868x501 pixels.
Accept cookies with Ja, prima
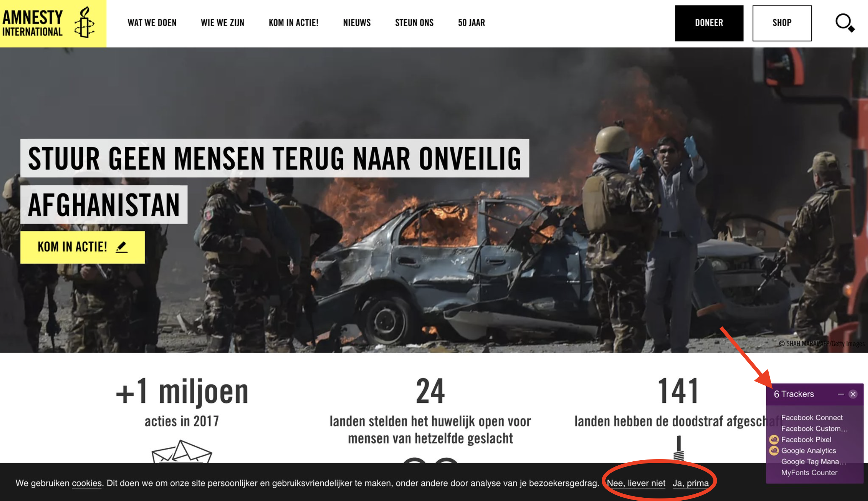tap(690, 483)
